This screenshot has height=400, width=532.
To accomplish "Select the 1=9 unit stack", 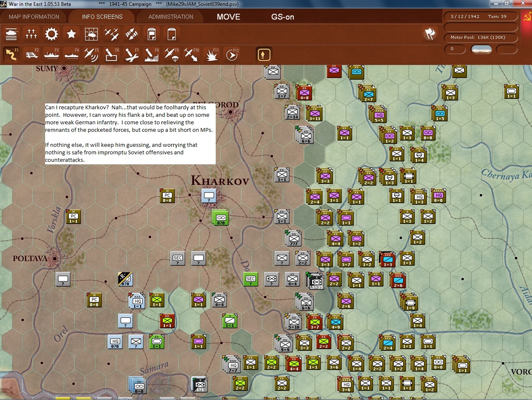I will [x=410, y=302].
